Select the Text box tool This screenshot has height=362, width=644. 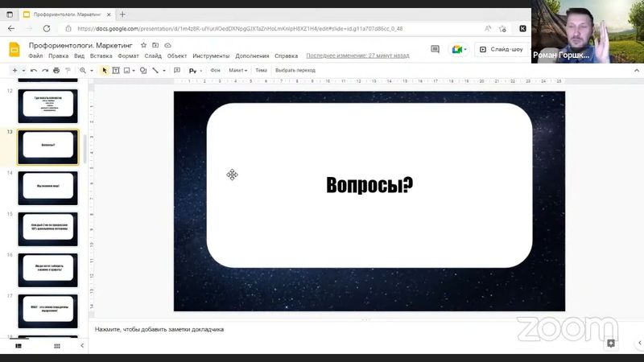point(116,71)
